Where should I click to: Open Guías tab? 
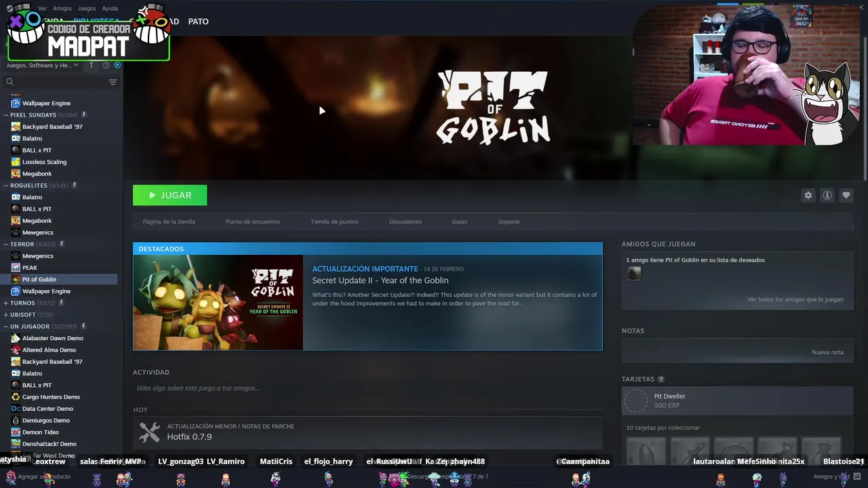tap(459, 222)
